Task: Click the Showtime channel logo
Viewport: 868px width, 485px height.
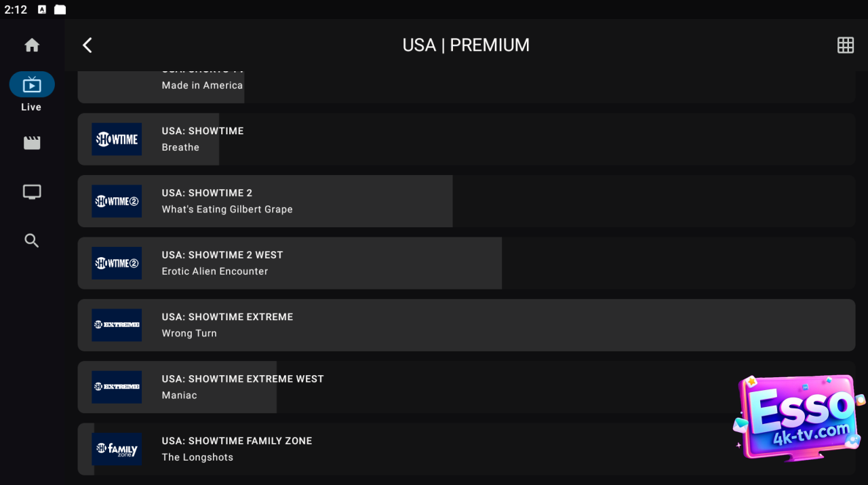Action: click(117, 139)
